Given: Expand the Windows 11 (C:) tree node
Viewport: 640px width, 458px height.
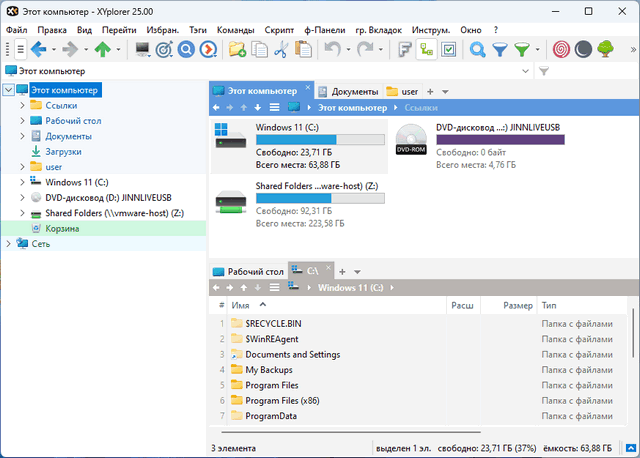Looking at the screenshot, I should pos(22,183).
